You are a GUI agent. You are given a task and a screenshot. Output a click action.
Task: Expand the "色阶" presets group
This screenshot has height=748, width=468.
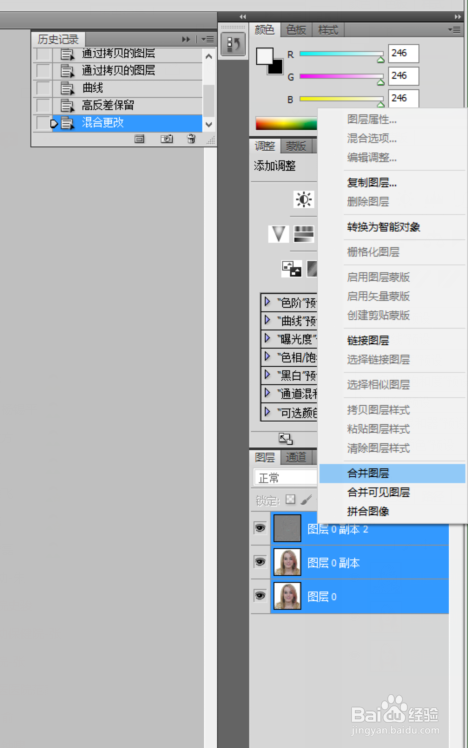tap(267, 302)
